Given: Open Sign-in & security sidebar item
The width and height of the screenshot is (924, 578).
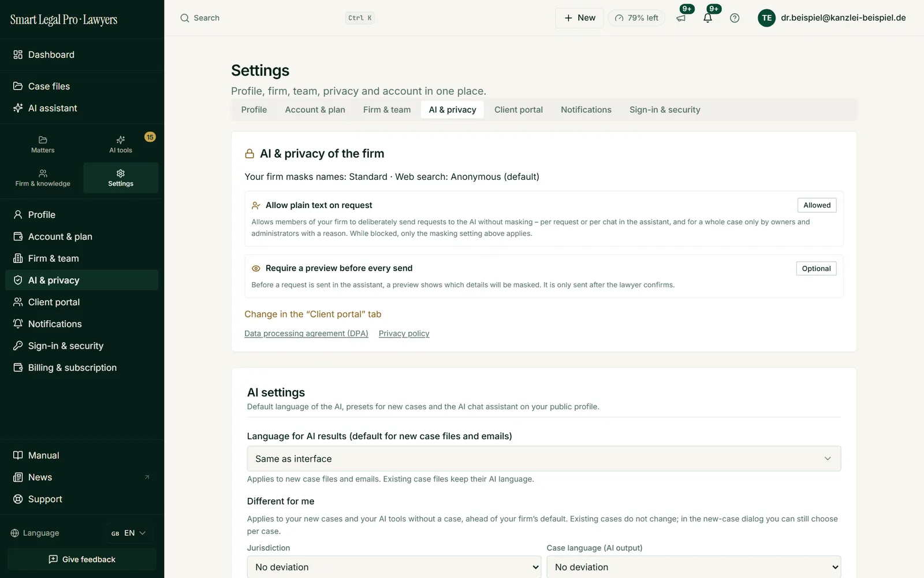Looking at the screenshot, I should click(x=82, y=346).
